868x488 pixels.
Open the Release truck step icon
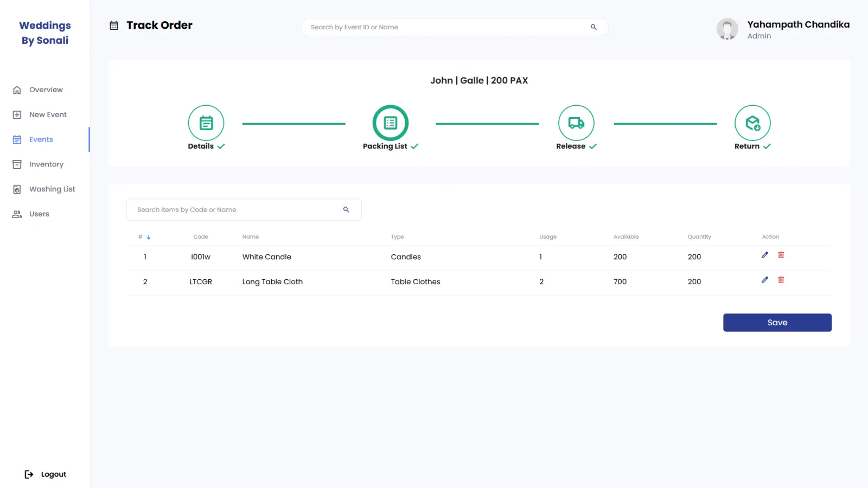[576, 123]
